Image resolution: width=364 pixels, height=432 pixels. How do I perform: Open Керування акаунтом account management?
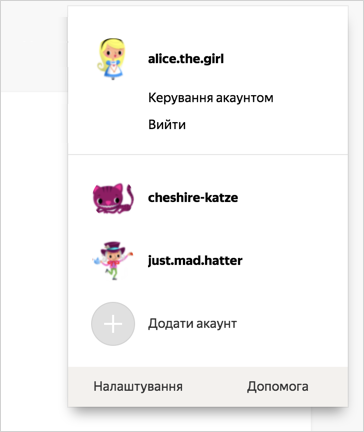tap(211, 98)
